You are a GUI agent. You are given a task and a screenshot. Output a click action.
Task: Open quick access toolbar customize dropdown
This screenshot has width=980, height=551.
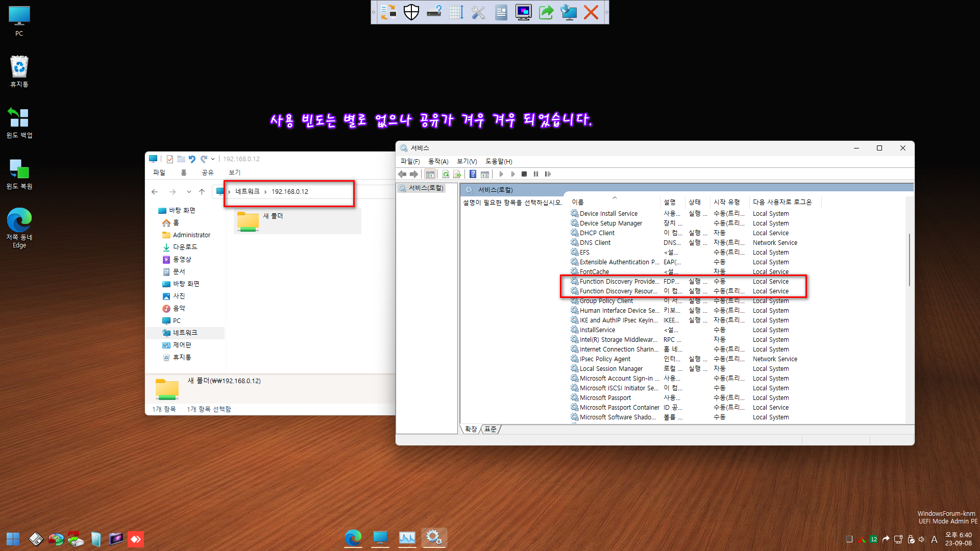pos(213,159)
